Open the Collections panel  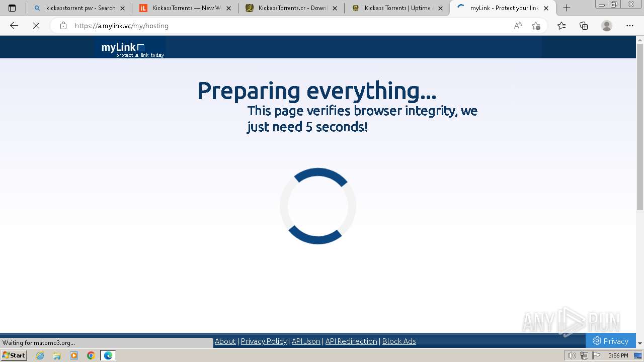tap(584, 26)
